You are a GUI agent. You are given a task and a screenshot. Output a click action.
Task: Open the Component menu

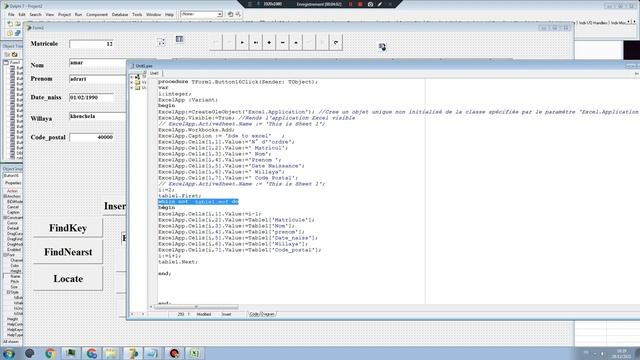point(97,14)
